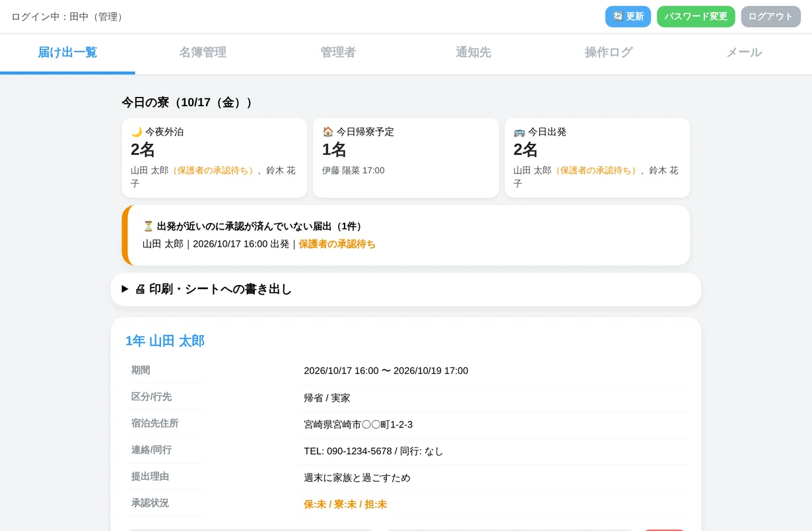The width and height of the screenshot is (812, 531).
Task: Click the 承認状況 row label
Action: (x=150, y=503)
